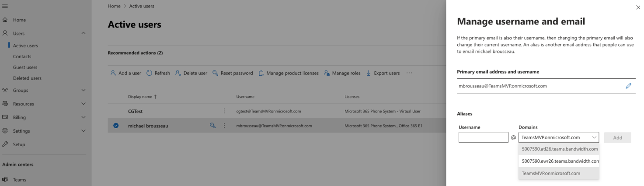Click cgtest@TeamsMVP.onmicrosoft.com username cell
This screenshot has height=186, width=644.
point(268,111)
